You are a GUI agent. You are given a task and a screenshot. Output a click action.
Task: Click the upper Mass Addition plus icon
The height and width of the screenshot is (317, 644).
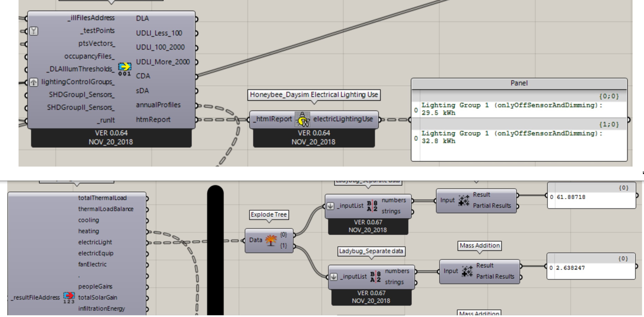pos(464,200)
